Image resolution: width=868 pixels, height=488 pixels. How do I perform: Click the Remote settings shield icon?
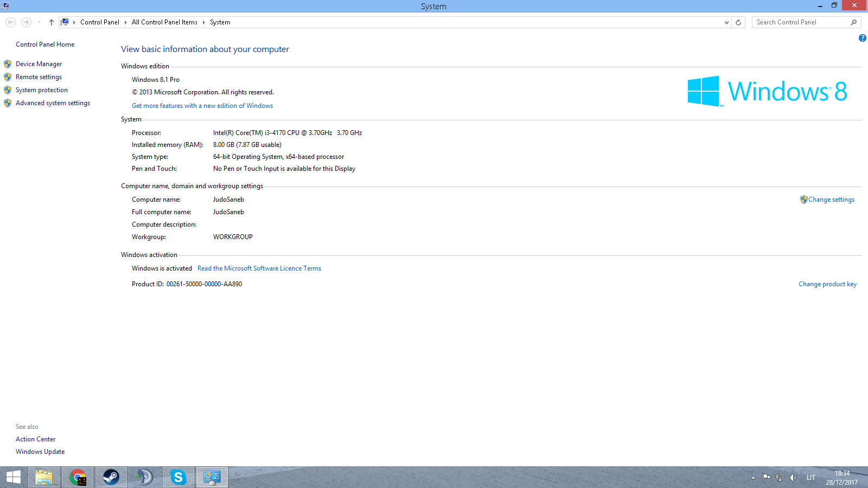click(x=8, y=77)
